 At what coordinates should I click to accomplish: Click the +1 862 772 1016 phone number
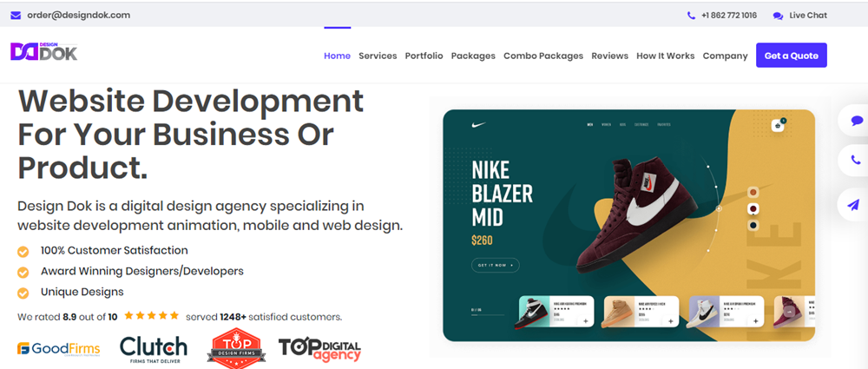(x=728, y=16)
